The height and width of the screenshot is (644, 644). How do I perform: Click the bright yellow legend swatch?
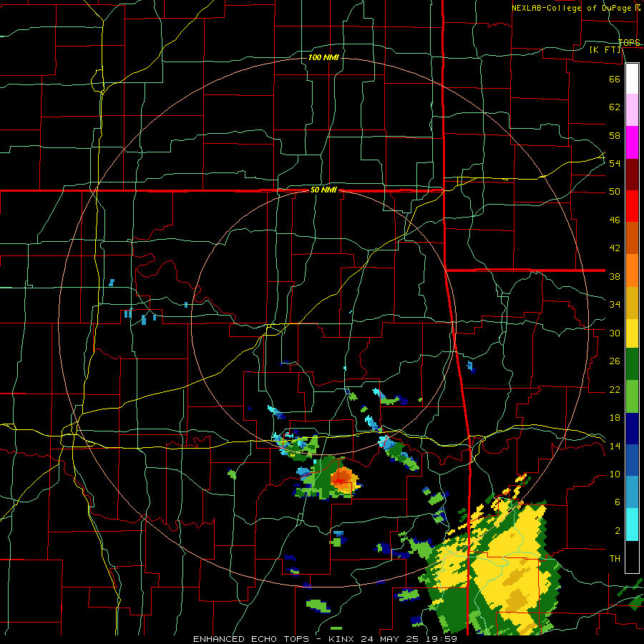pos(632,333)
